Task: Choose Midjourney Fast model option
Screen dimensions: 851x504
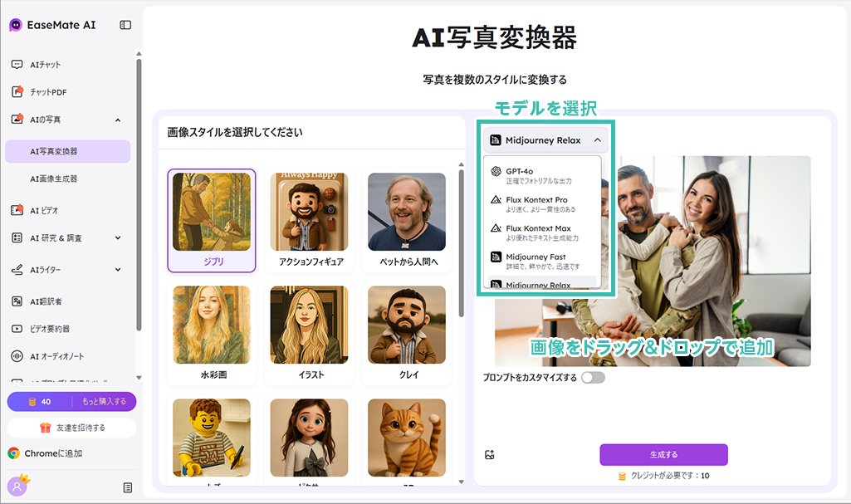Action: (542, 261)
